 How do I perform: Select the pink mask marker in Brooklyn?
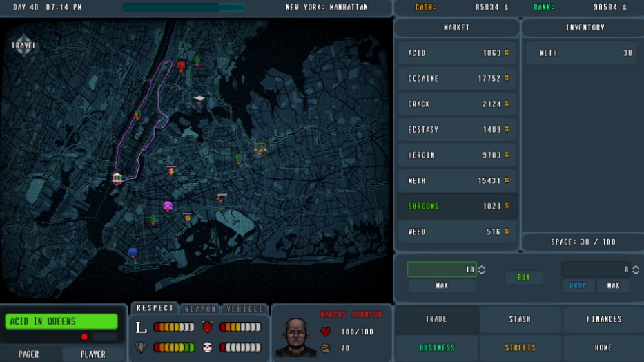click(168, 207)
